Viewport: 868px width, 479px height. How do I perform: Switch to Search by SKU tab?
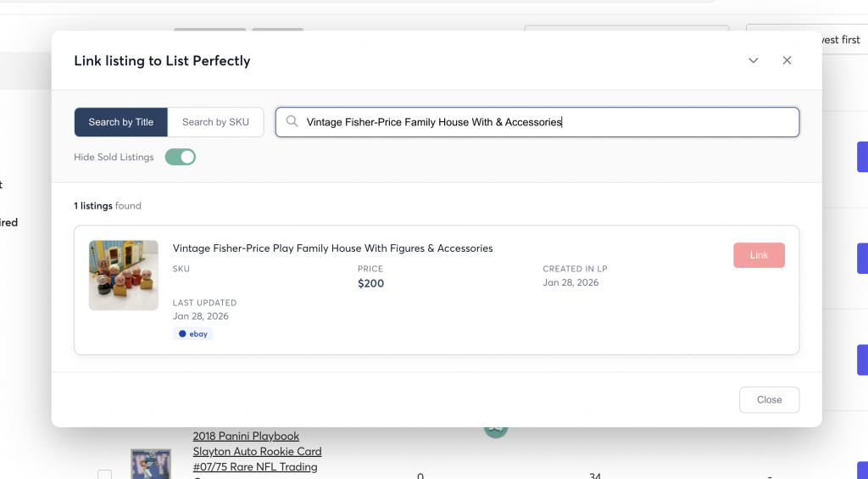pyautogui.click(x=215, y=122)
